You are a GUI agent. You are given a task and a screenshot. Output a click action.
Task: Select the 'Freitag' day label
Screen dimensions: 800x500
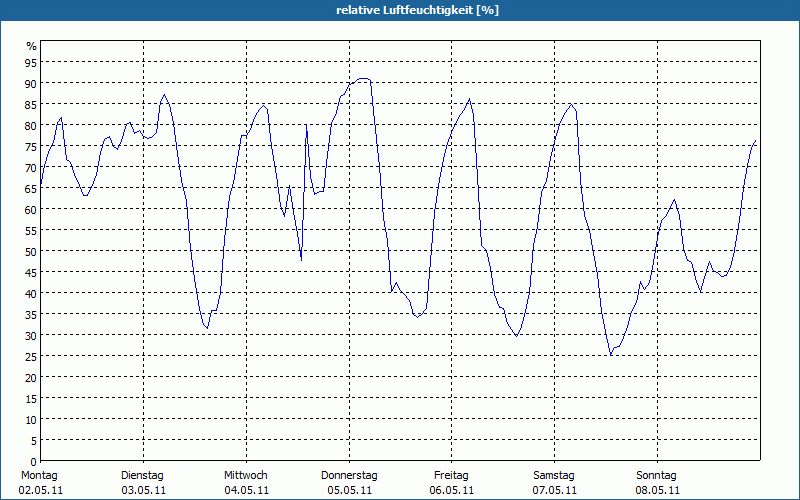pos(451,476)
